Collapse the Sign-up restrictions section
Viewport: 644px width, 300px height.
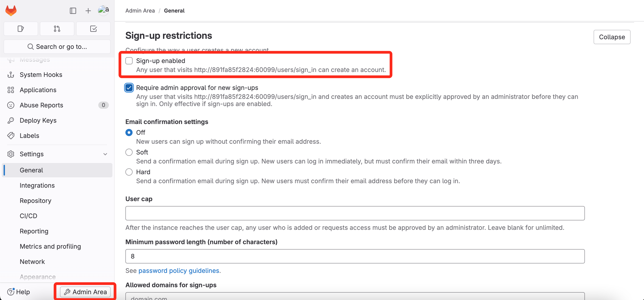click(612, 37)
